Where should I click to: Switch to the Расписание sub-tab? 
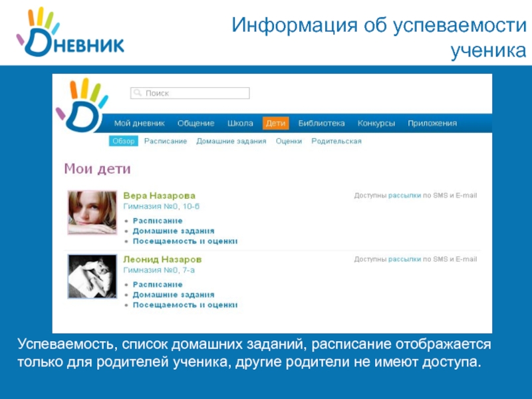[166, 141]
